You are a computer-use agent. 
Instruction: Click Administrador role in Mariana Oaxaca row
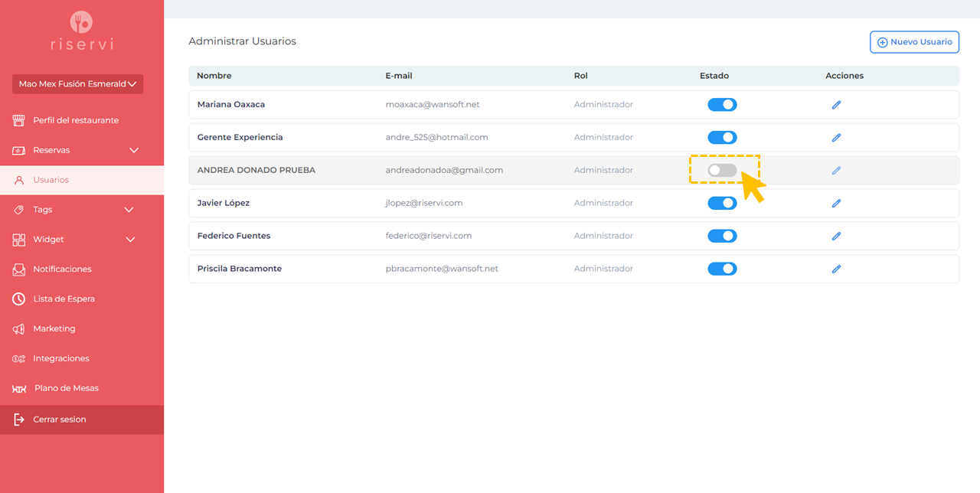point(604,105)
